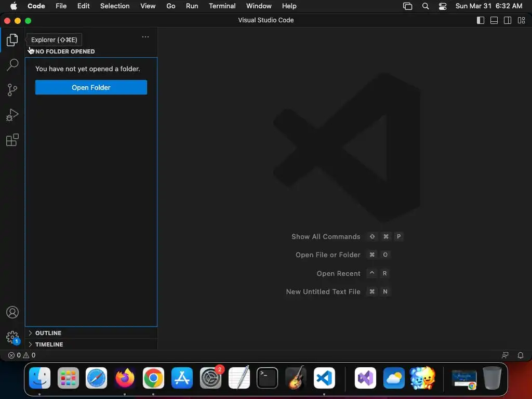This screenshot has height=399, width=532.
Task: Open Terminal from the Dock
Action: [268, 378]
